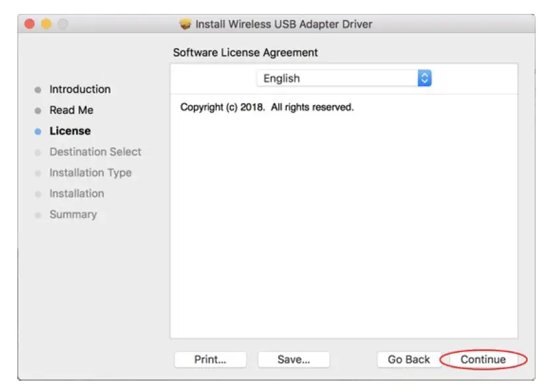Click the Destination Select step
This screenshot has height=392, width=557.
(95, 152)
